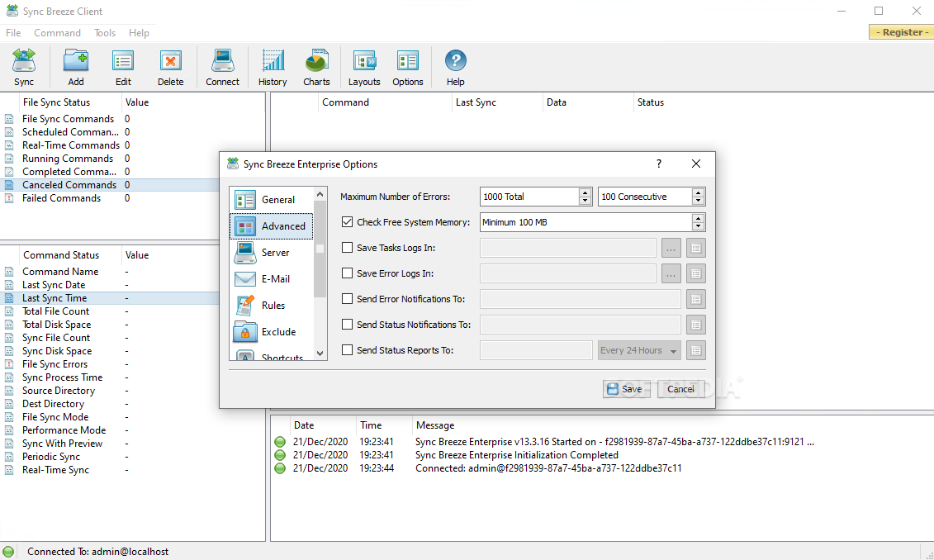Screen dimensions: 934x560
Task: Select the Shortcuts options category
Action: (271, 354)
